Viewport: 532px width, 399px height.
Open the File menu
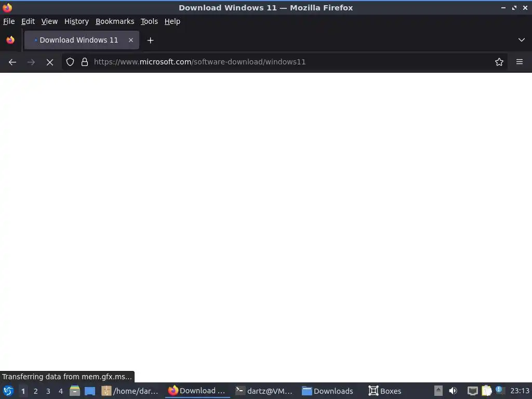click(x=9, y=21)
